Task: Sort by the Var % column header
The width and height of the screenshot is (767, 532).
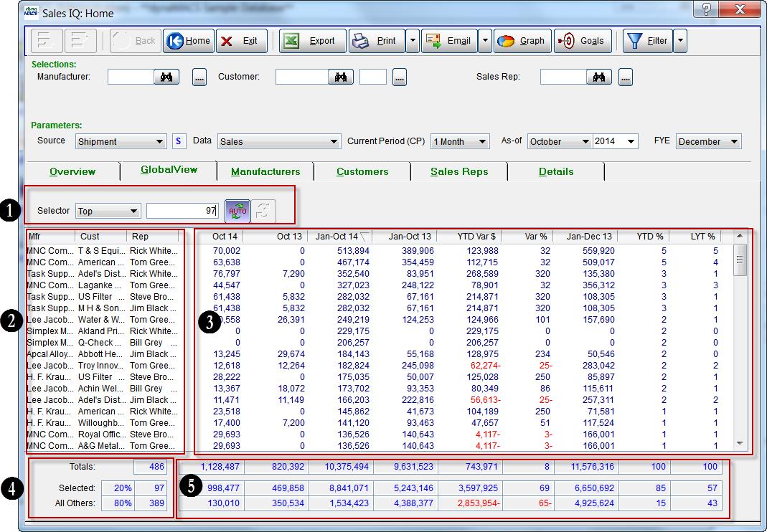Action: (527, 236)
